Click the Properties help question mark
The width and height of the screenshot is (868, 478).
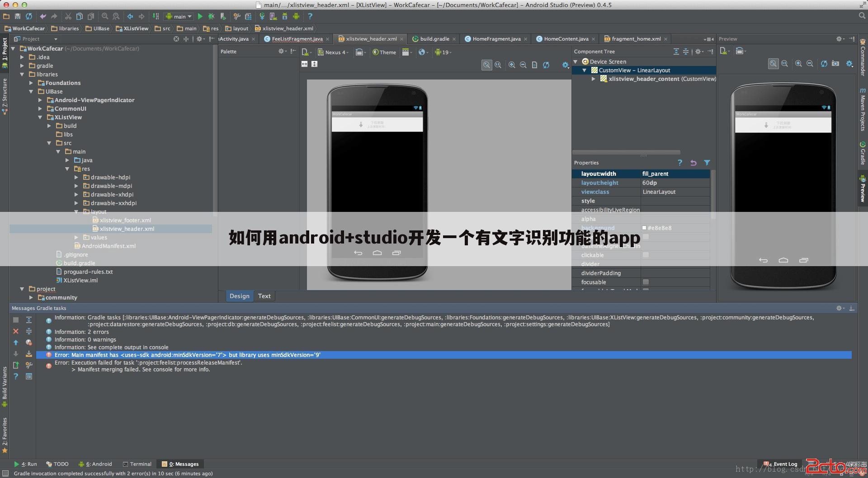(679, 163)
